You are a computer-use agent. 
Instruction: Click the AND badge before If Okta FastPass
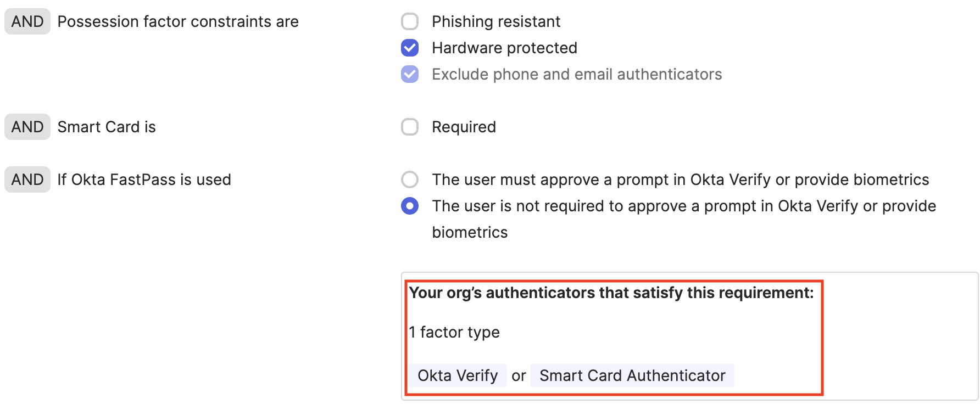point(27,179)
